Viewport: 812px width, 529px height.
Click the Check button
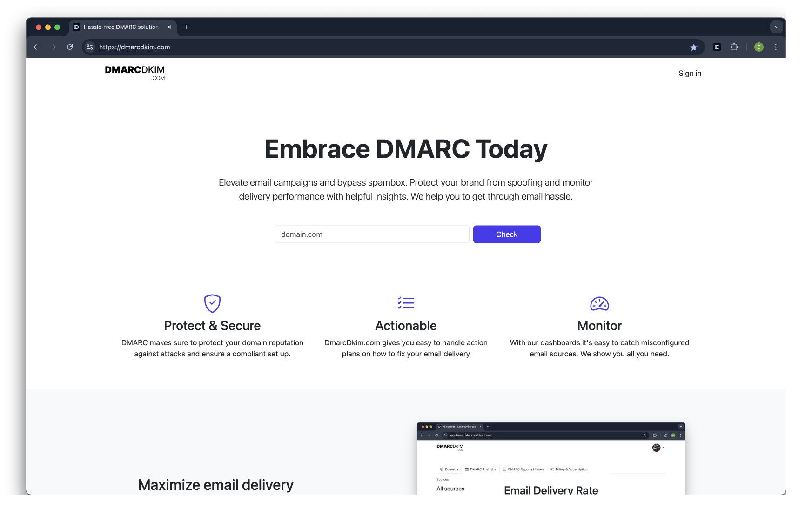coord(506,234)
